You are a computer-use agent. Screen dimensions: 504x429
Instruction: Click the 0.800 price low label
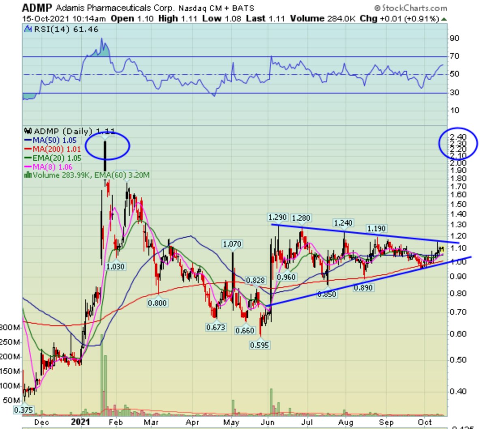157,303
